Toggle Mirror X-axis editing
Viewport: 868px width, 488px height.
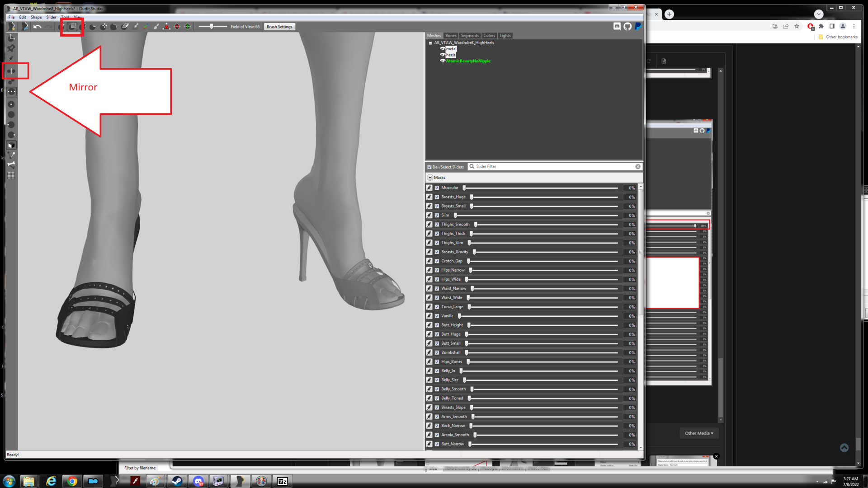[11, 71]
